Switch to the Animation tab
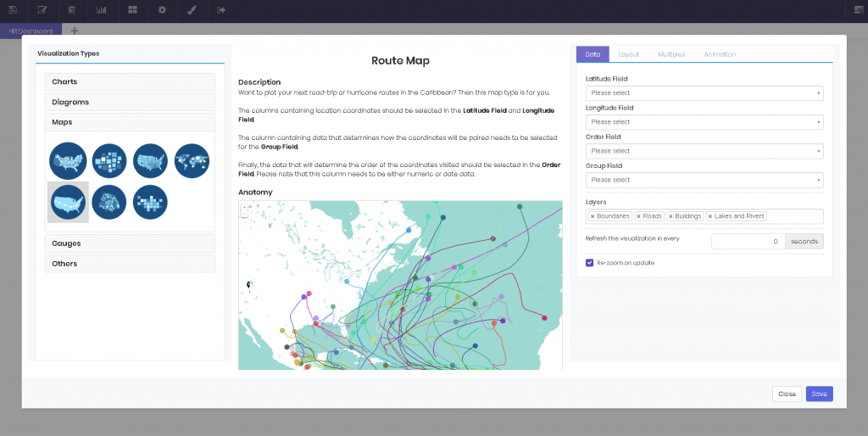 (720, 54)
